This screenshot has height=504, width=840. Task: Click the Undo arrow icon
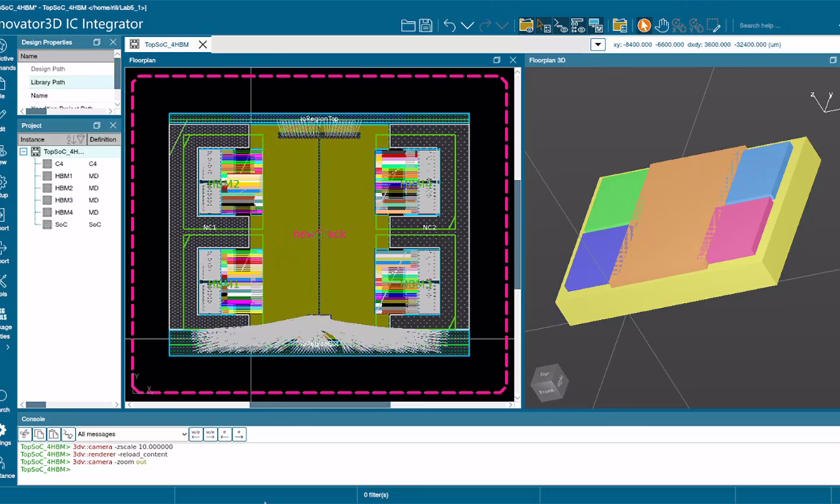coord(449,26)
